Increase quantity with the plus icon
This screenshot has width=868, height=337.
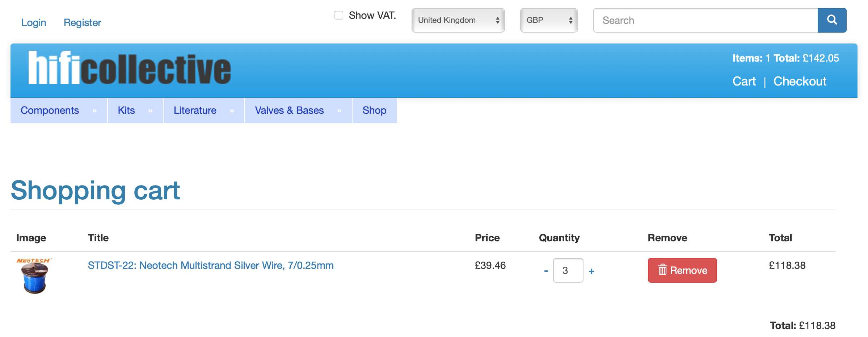pos(591,271)
